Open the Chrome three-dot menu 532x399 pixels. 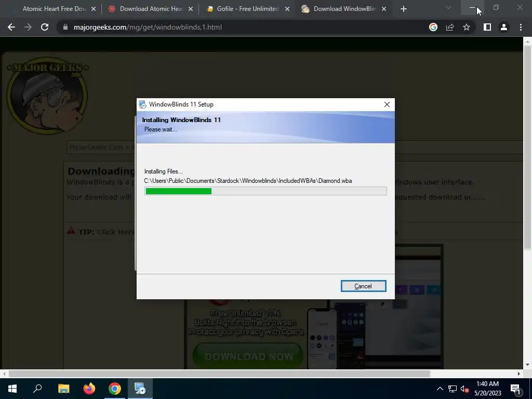pyautogui.click(x=521, y=27)
